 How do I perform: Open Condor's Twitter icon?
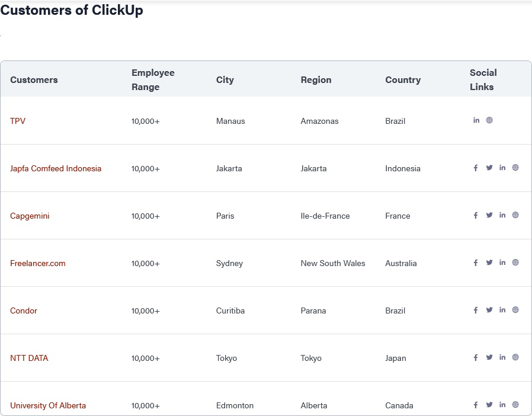[x=489, y=310]
